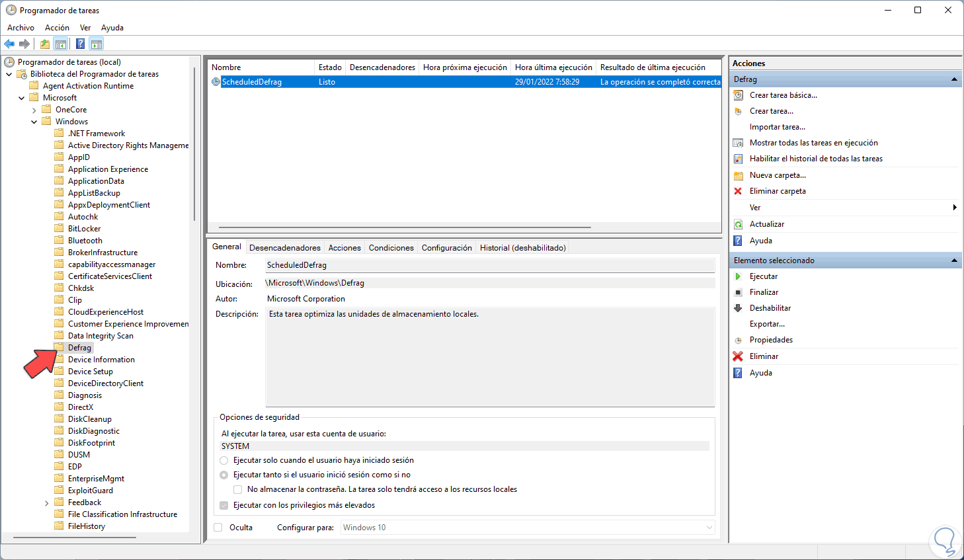
Task: Click inside the Descripción text box
Action: [x=490, y=357]
